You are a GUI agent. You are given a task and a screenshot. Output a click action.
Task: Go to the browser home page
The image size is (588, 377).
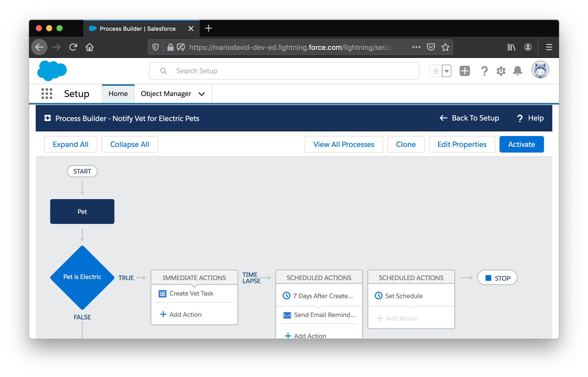(x=90, y=47)
